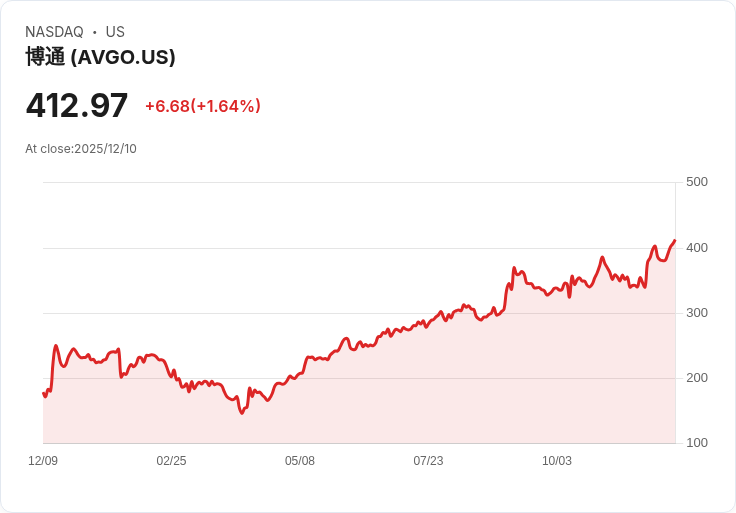Click the top 500 horizontal gridline
The image size is (736, 513).
tap(360, 182)
